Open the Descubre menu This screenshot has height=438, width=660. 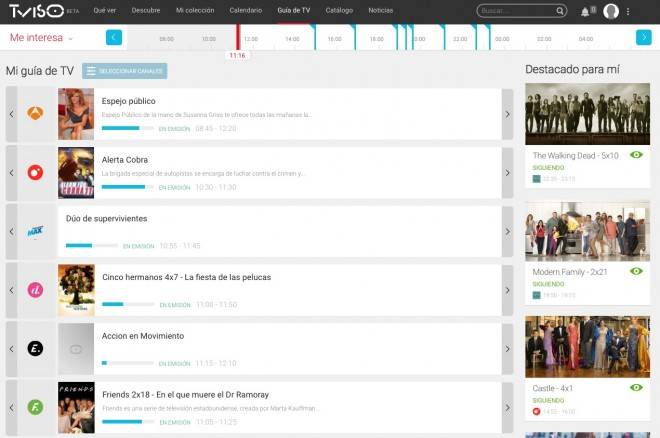pos(146,11)
